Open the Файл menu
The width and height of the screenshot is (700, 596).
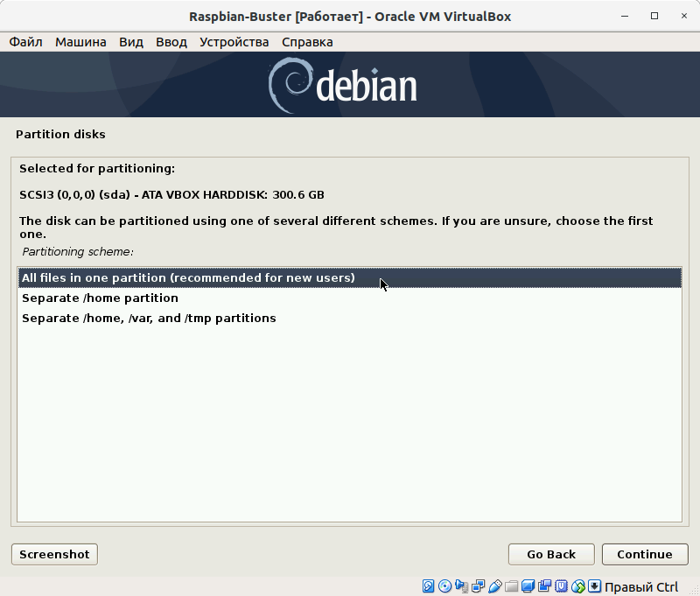pyautogui.click(x=26, y=42)
